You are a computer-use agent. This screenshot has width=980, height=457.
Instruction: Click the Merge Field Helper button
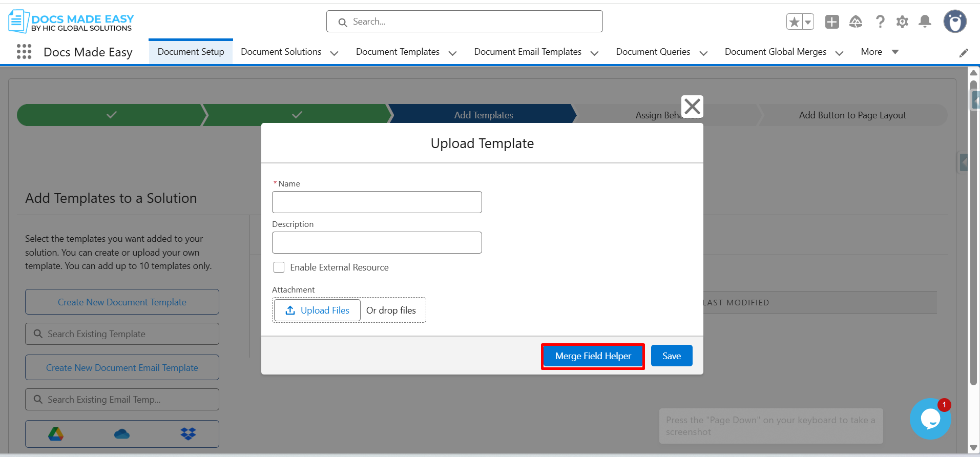pos(593,356)
